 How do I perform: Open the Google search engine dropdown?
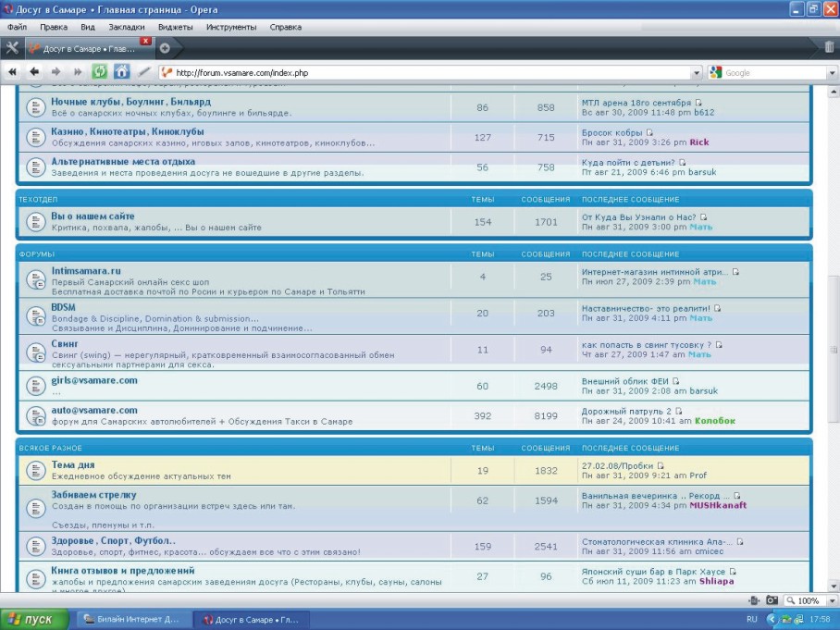[715, 72]
